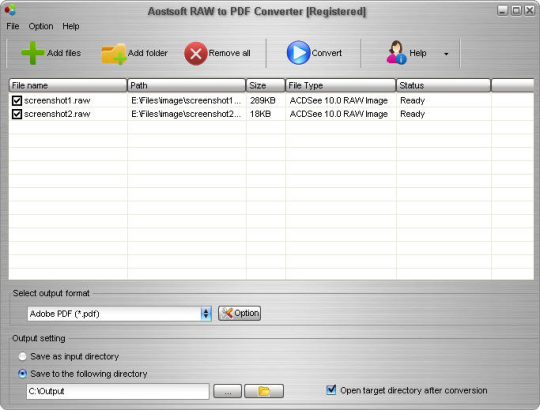
Task: Click the 289KB size cell
Action: (x=262, y=101)
